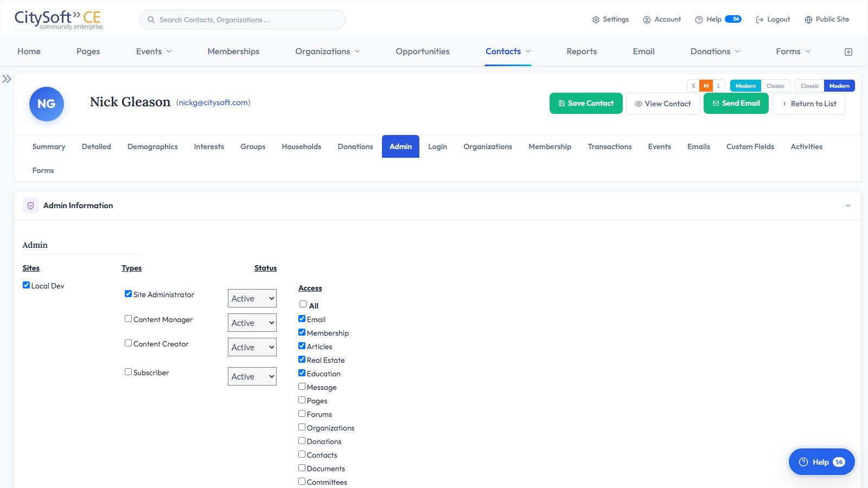Expand the Contacts nav menu
868x488 pixels.
click(508, 52)
